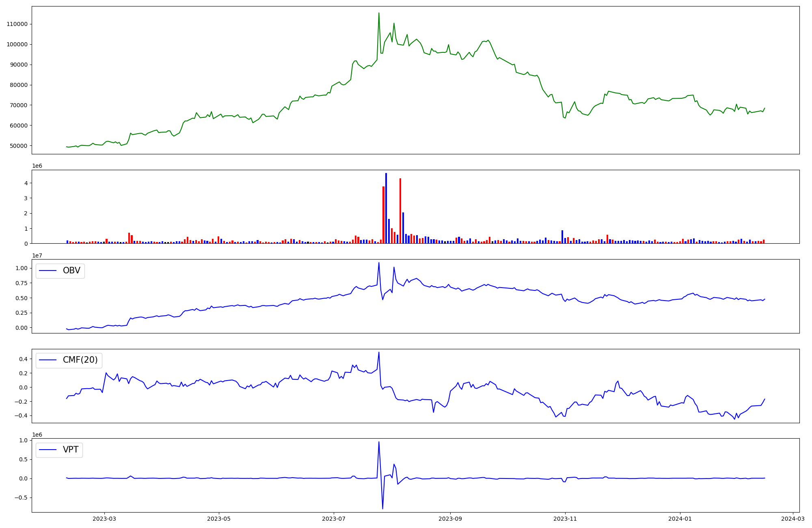The width and height of the screenshot is (812, 528).
Task: Click the 2023-07 x-axis date label
Action: pyautogui.click(x=334, y=519)
